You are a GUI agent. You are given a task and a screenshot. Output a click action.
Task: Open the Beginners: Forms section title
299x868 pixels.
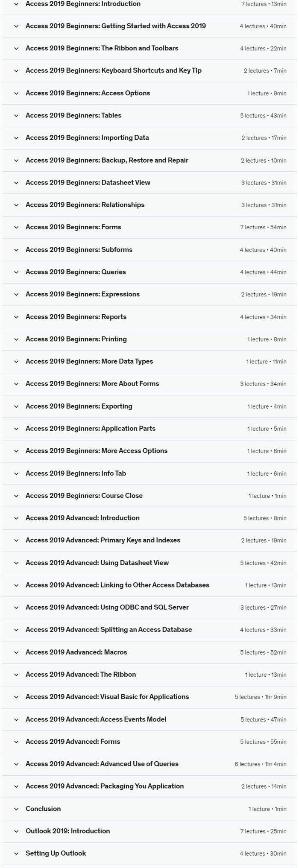point(73,227)
